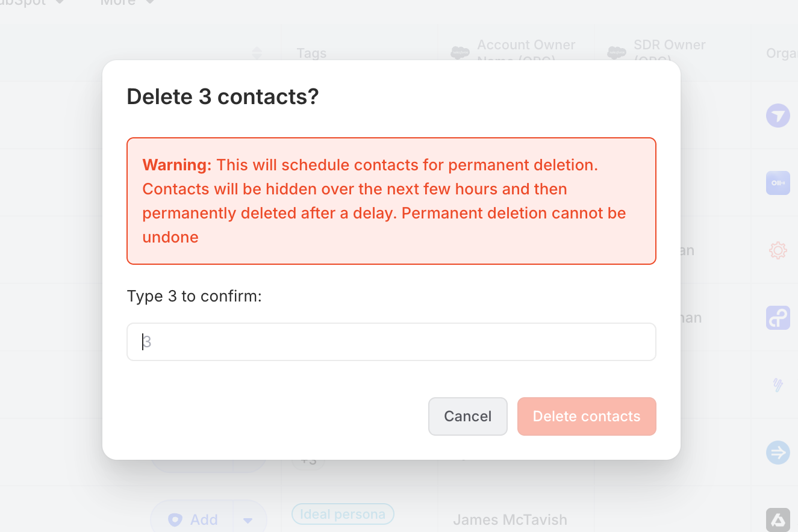Screen dimensions: 798x532
Task: Sort the column using the sort arrows
Action: click(x=257, y=53)
